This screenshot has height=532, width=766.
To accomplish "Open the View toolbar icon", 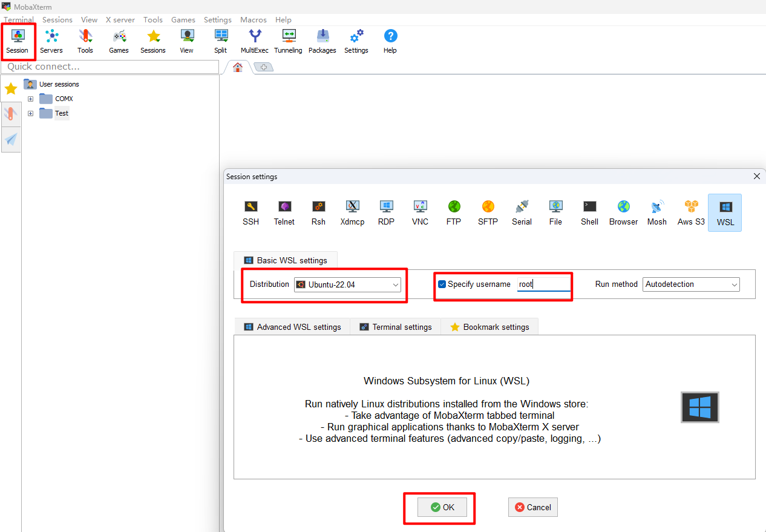I will click(187, 41).
